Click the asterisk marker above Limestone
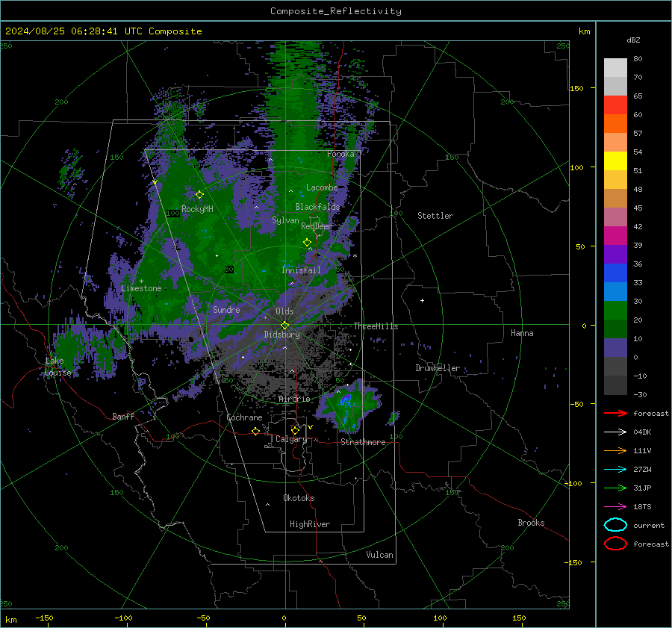The height and width of the screenshot is (628, 672). (x=141, y=282)
